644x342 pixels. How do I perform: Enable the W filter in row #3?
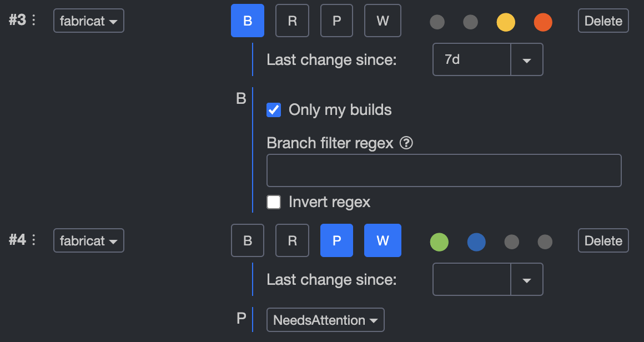383,21
